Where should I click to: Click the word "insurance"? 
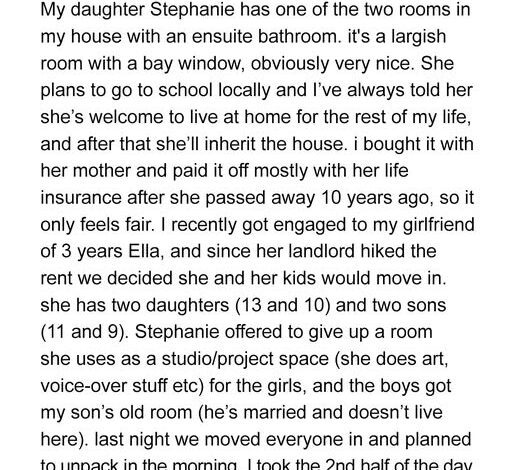(x=81, y=198)
